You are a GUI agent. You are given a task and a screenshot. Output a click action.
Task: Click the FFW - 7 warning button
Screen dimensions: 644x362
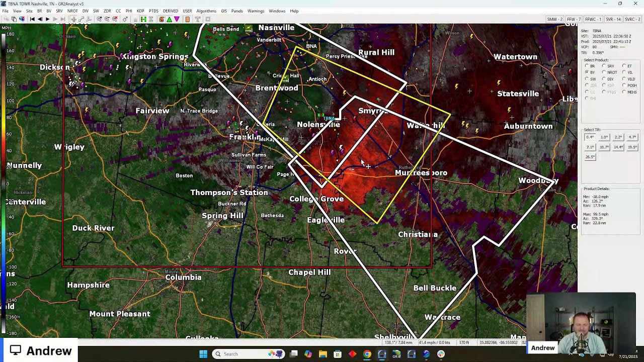574,19
